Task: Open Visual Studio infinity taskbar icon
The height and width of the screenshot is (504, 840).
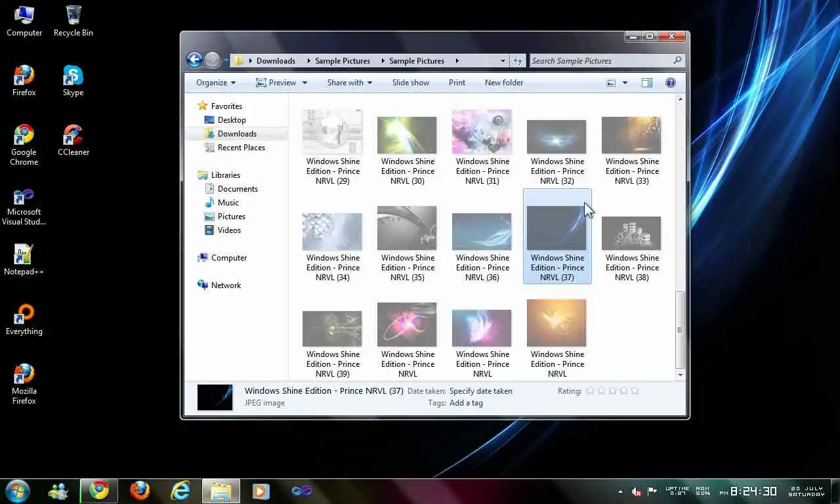Action: [x=302, y=491]
